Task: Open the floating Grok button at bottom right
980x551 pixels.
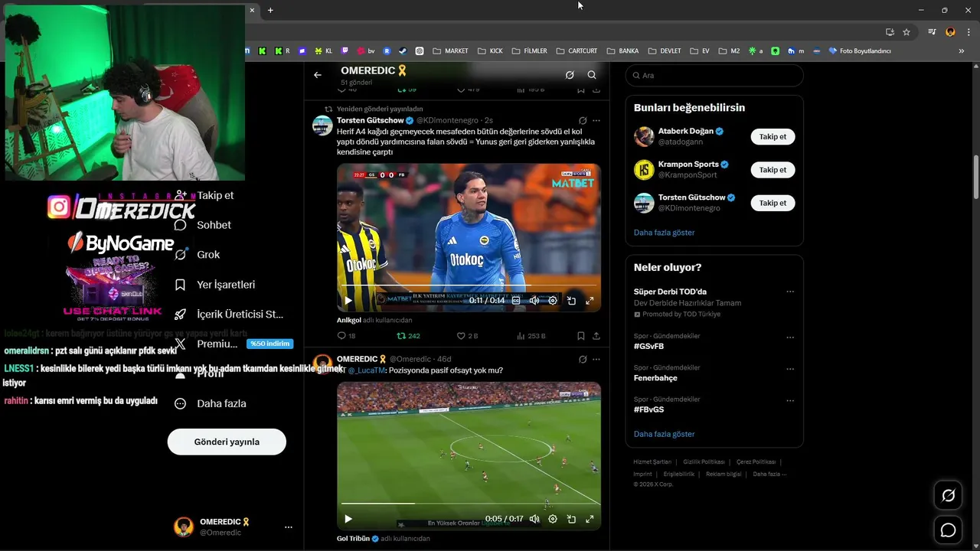Action: click(948, 496)
